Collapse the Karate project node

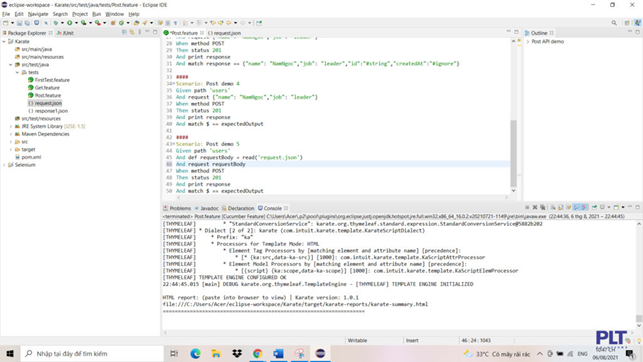[4, 41]
